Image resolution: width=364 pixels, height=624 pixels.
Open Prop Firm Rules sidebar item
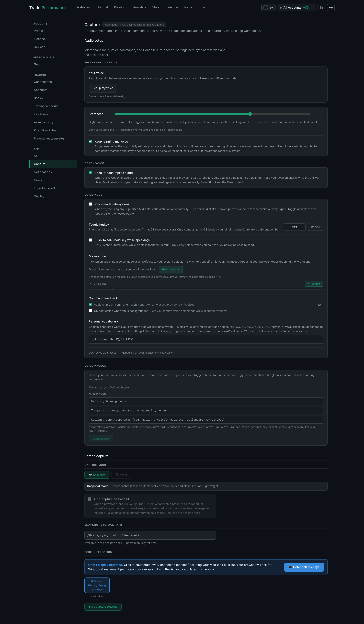[45, 130]
